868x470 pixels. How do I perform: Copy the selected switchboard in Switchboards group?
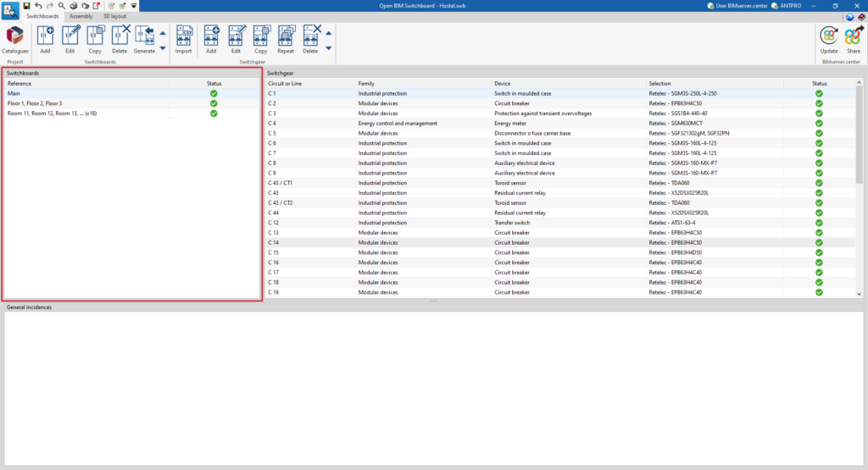(x=95, y=39)
